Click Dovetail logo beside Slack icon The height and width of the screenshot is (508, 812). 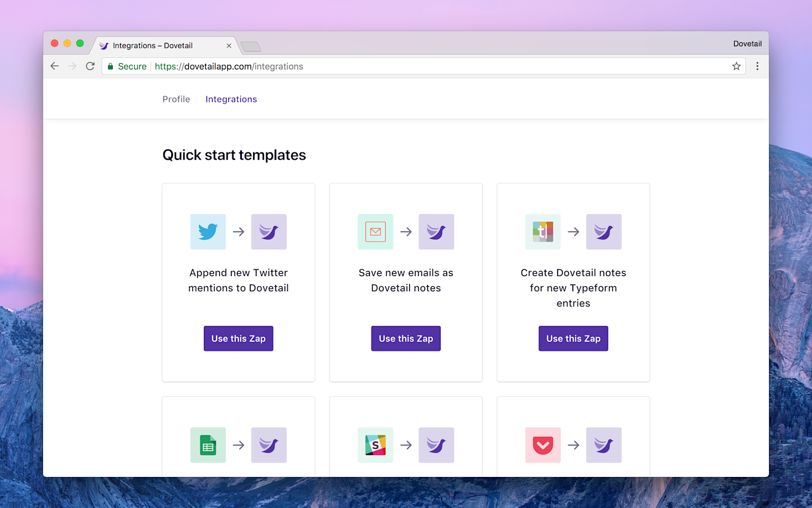click(x=436, y=445)
